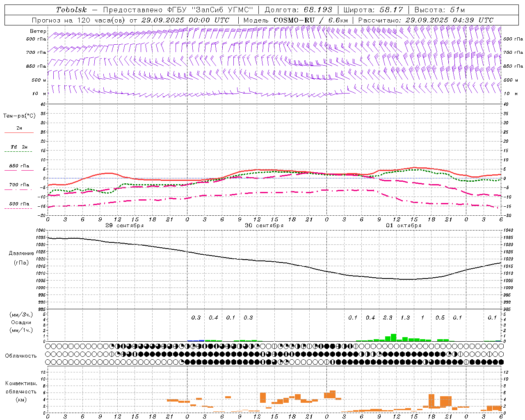The image size is (525, 420).
Task: Click the precipitation total '0.5'
Action: pyautogui.click(x=440, y=318)
